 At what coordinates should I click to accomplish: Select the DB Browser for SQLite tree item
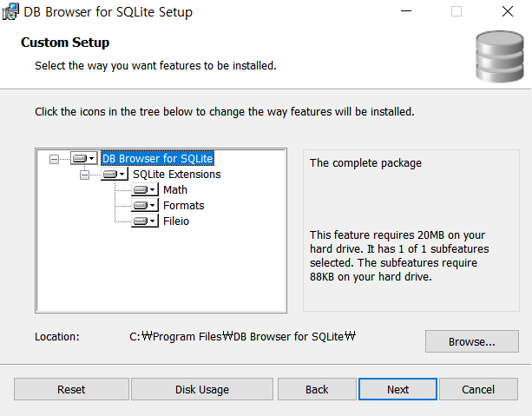click(x=158, y=158)
